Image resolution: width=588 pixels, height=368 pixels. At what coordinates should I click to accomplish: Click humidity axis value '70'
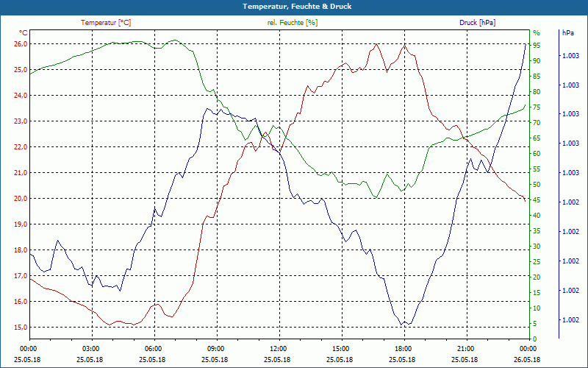click(x=537, y=123)
